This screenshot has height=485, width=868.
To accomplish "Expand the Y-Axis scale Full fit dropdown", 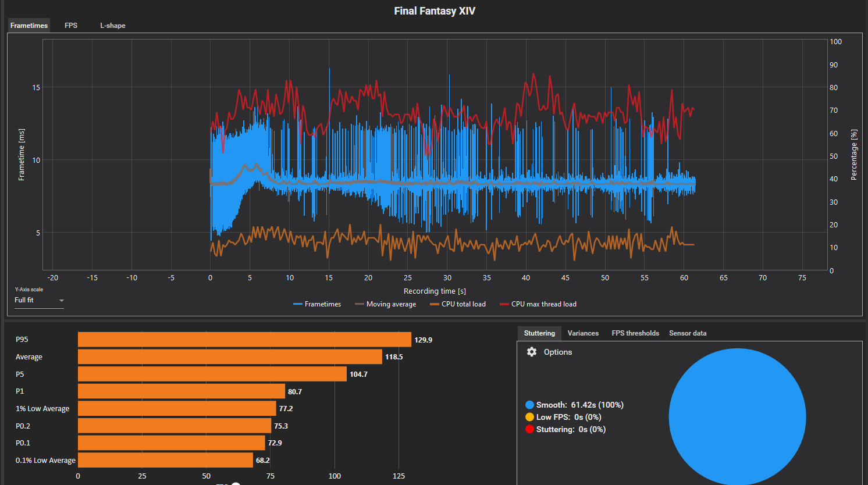I will tap(39, 301).
